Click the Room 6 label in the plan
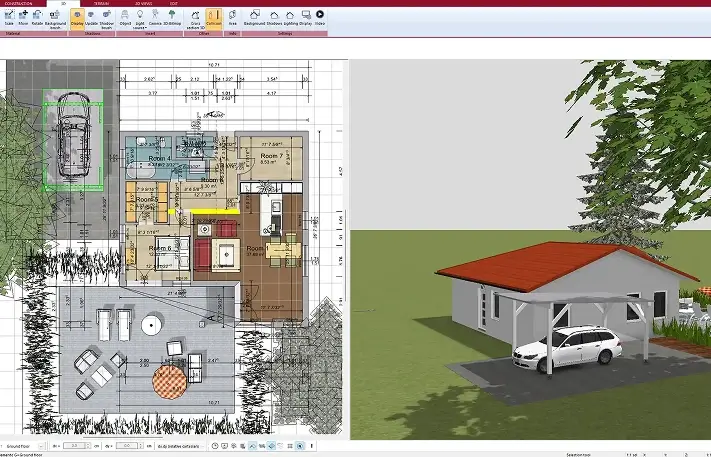The width and height of the screenshot is (711, 457). pyautogui.click(x=160, y=248)
